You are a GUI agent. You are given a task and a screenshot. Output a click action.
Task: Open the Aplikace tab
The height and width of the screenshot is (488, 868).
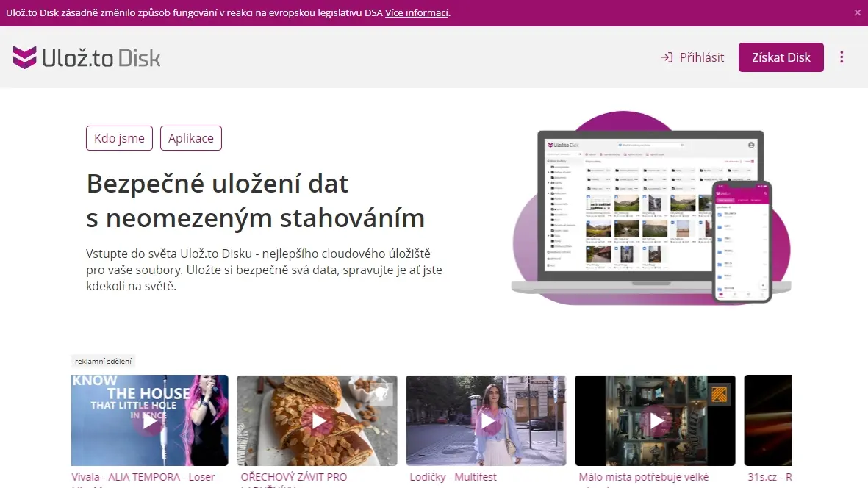click(191, 138)
